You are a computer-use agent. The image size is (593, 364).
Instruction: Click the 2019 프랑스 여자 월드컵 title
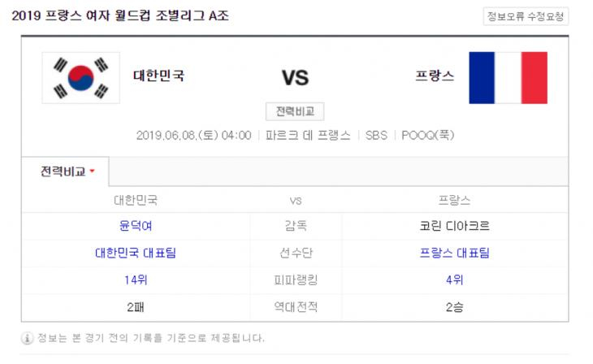pyautogui.click(x=120, y=16)
